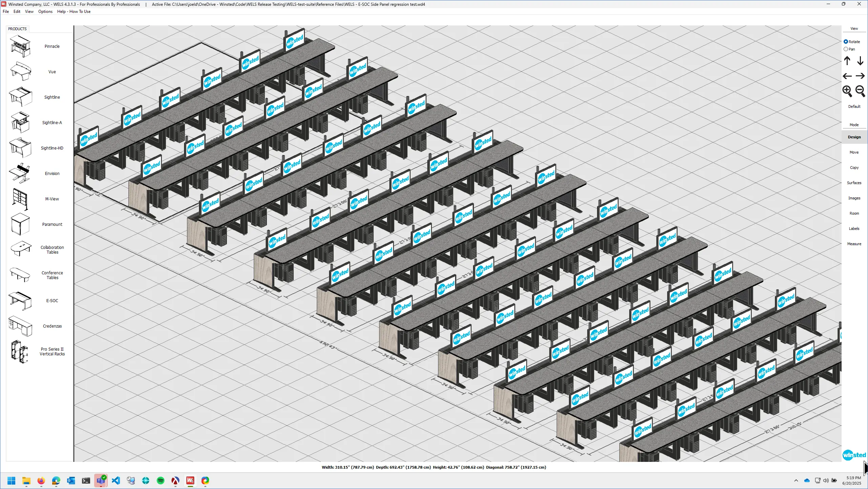Click the Pro Series II Vertical Racks icon
868x489 pixels.
point(20,352)
